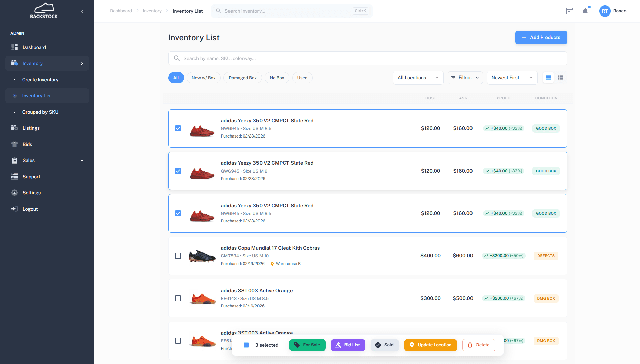640x364 pixels.
Task: Select the Damaged Box filter tab
Action: (242, 78)
